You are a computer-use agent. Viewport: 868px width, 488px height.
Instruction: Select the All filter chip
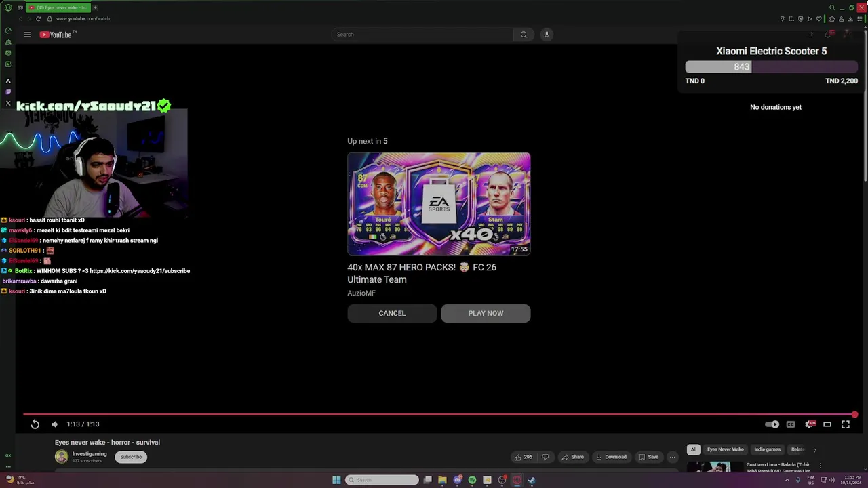coord(693,449)
